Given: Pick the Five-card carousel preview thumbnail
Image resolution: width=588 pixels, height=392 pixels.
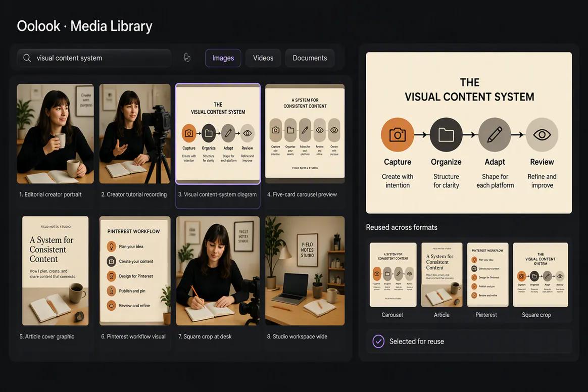Looking at the screenshot, I should [305, 134].
